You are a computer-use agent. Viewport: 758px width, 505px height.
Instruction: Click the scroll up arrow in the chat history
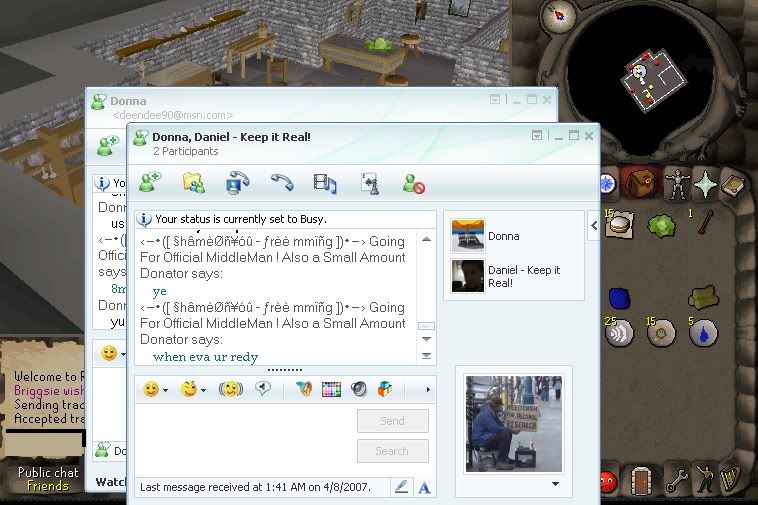426,239
